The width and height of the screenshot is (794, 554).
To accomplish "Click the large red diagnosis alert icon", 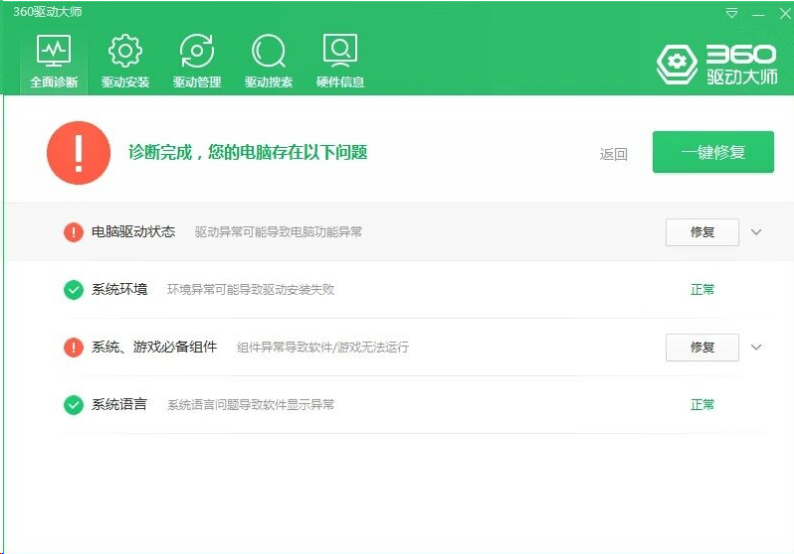I will [x=78, y=152].
